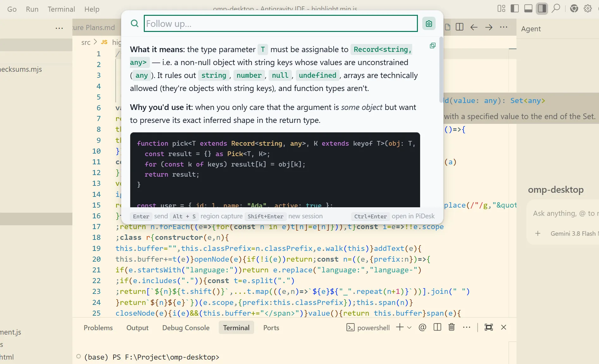The width and height of the screenshot is (599, 364).
Task: Create a new terminal with the plus icon
Action: [x=400, y=327]
